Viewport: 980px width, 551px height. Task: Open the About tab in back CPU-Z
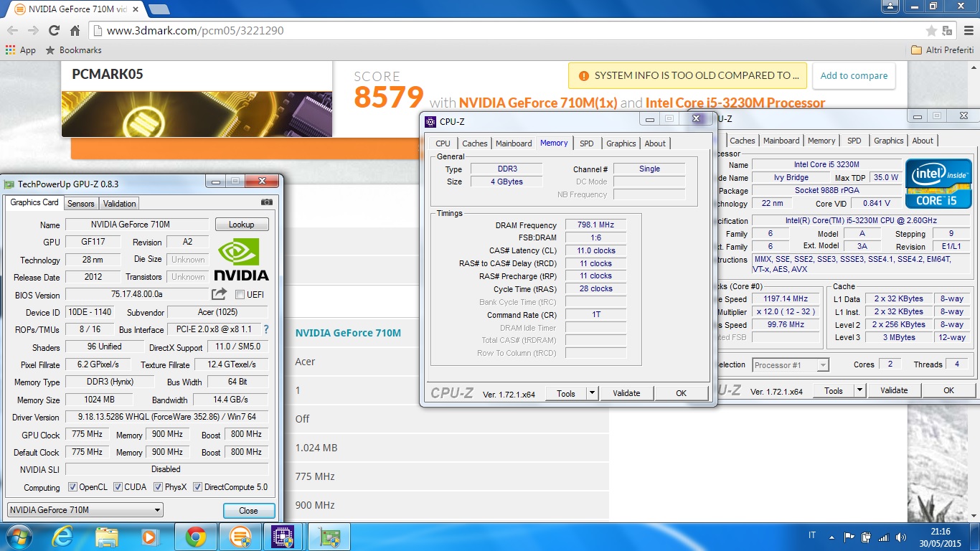point(923,141)
